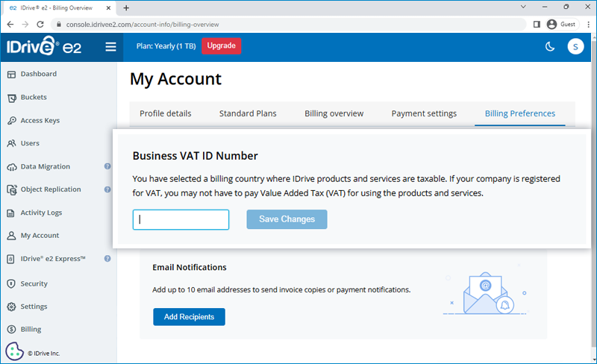The height and width of the screenshot is (364, 597).
Task: Open Object Replication from the sidebar
Action: point(51,189)
